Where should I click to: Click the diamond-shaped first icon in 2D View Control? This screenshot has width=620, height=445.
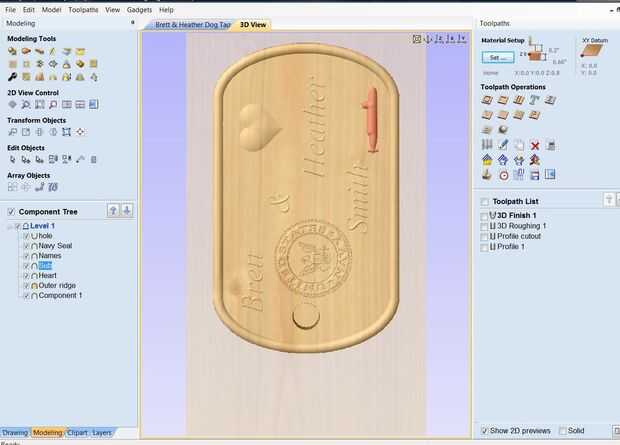(x=12, y=104)
